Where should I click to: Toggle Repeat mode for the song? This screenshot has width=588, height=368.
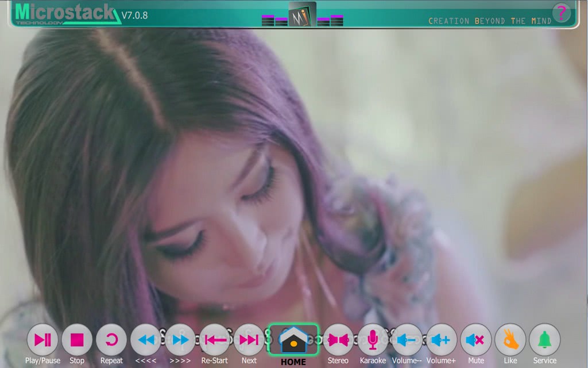click(111, 340)
